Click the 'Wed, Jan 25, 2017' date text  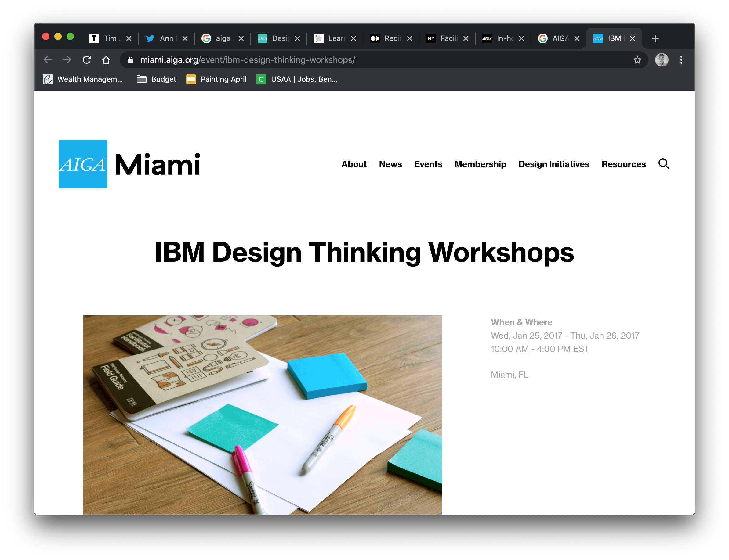(x=526, y=335)
